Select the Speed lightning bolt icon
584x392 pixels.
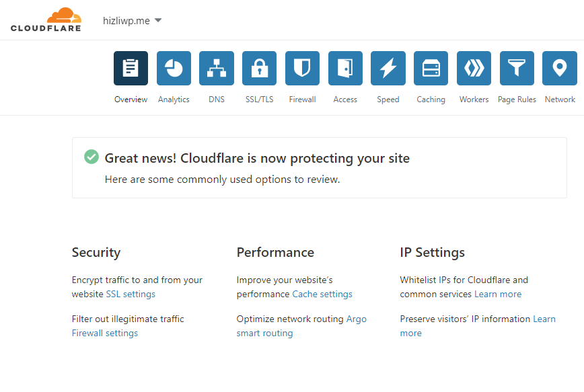388,68
